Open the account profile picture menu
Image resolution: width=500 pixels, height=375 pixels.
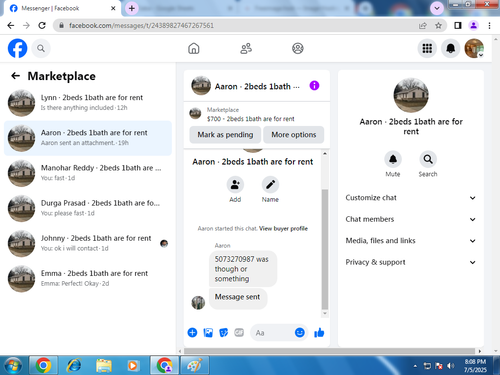(x=474, y=49)
